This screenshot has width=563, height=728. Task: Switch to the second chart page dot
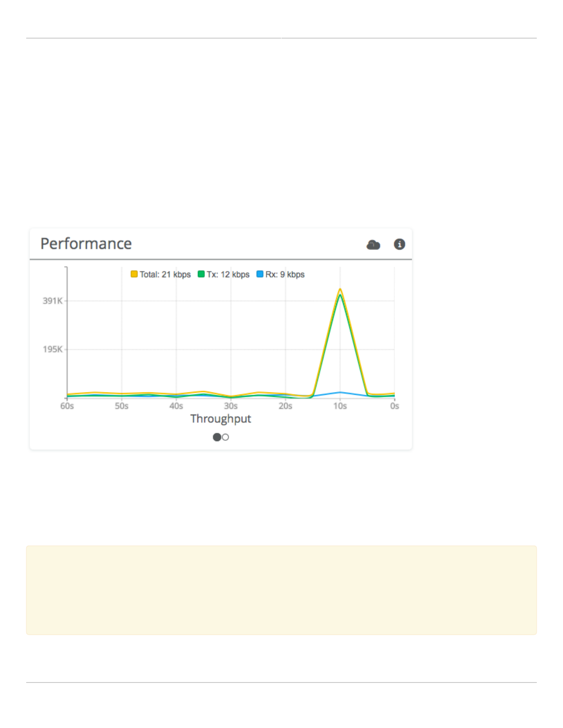tap(225, 437)
